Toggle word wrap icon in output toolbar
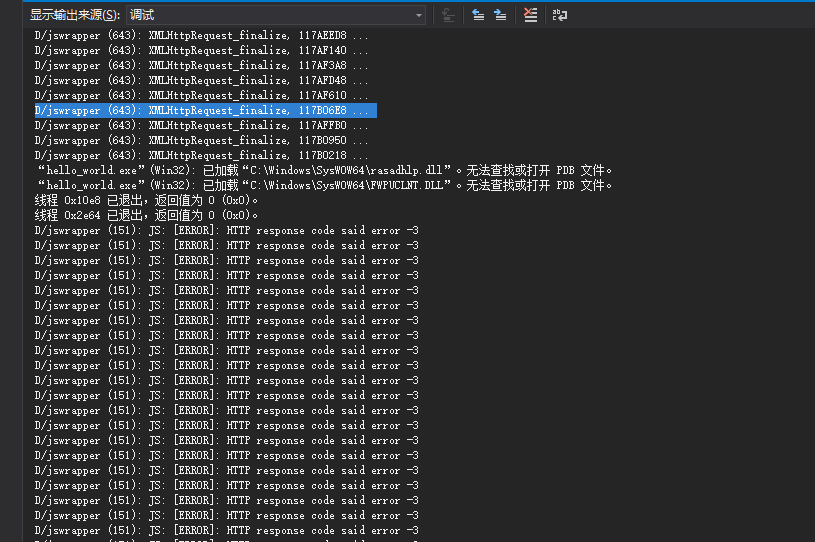Viewport: 815px width, 542px height. [x=560, y=15]
